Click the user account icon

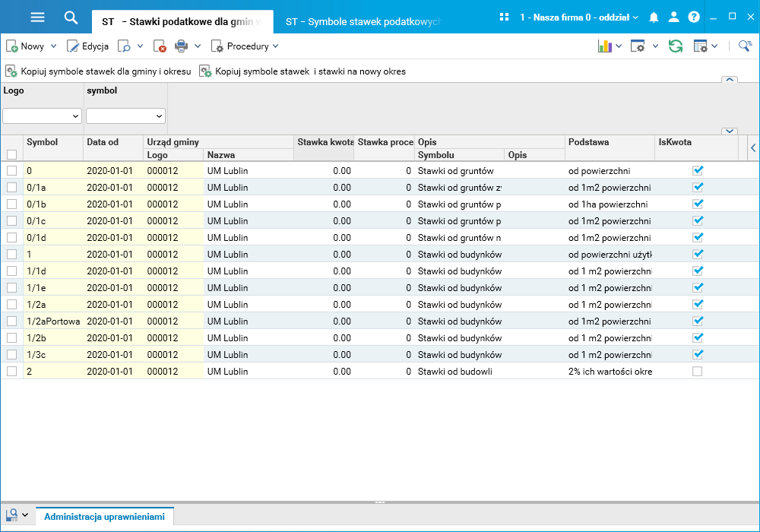(673, 17)
